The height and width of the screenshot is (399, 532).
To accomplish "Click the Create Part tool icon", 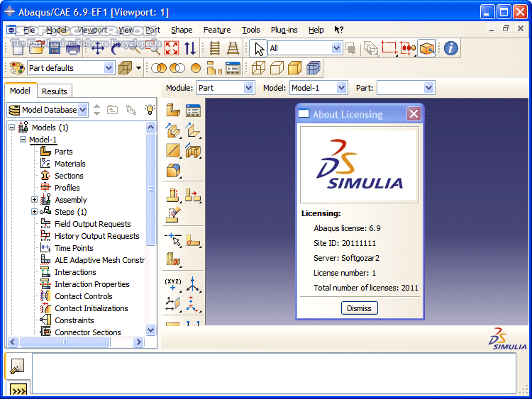I will [x=173, y=110].
